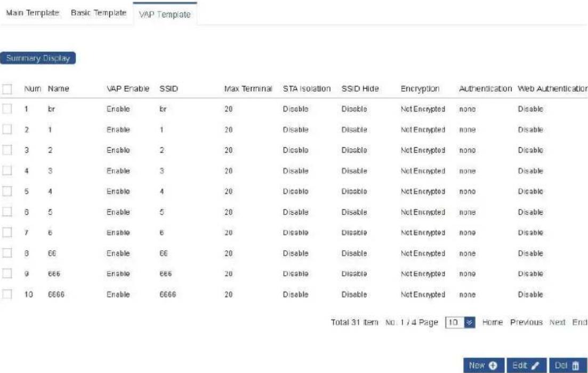Go to the Next page
Screen dimensions: 588x373
click(x=557, y=322)
